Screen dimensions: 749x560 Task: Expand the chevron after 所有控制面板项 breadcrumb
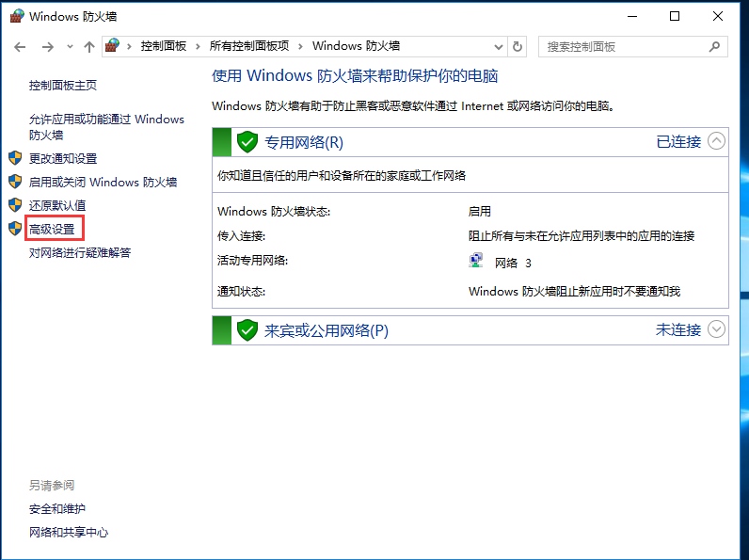300,47
